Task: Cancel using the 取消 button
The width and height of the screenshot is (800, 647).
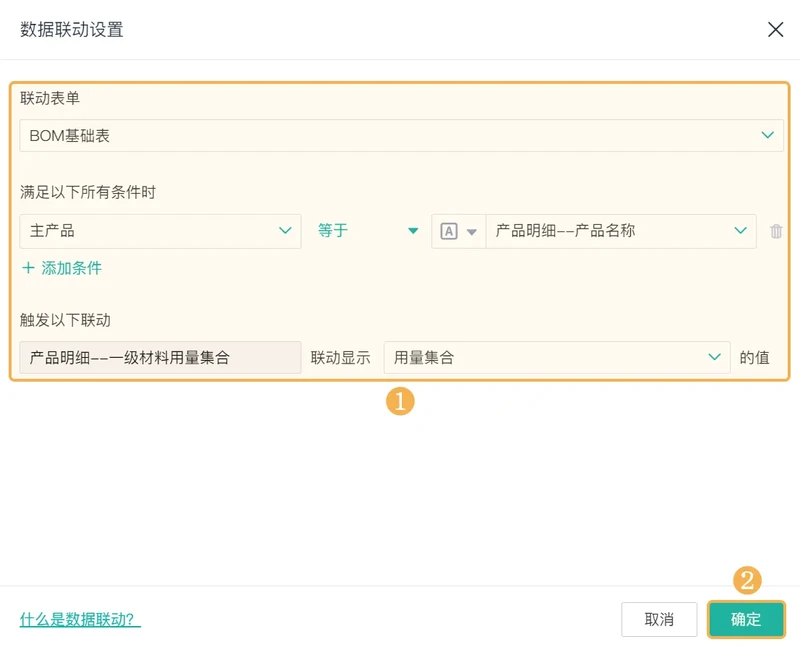Action: click(659, 619)
